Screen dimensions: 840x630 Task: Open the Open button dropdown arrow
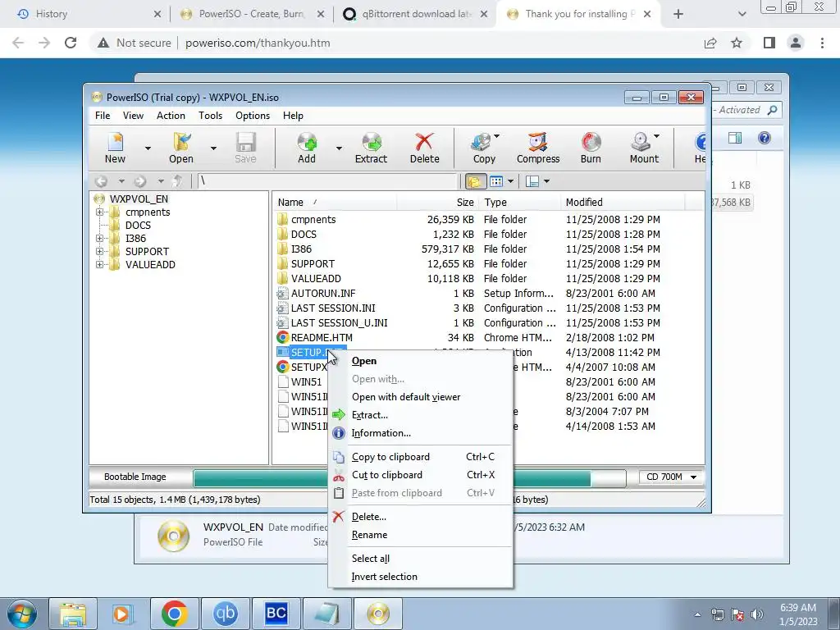[213, 148]
